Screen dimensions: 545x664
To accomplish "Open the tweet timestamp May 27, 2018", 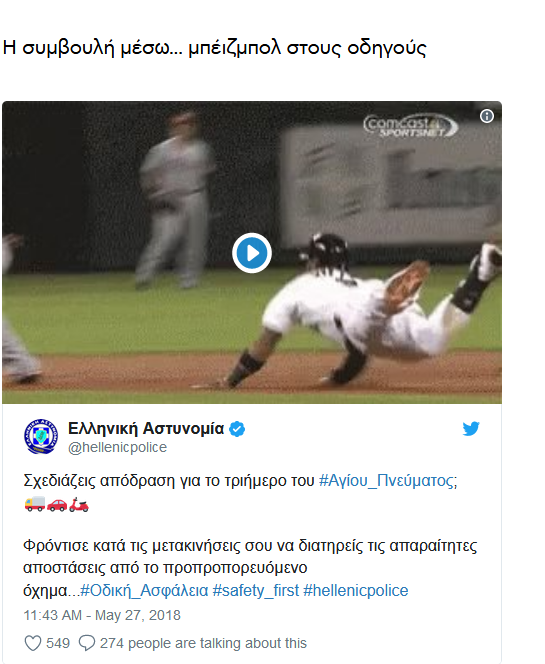I will [x=102, y=615].
